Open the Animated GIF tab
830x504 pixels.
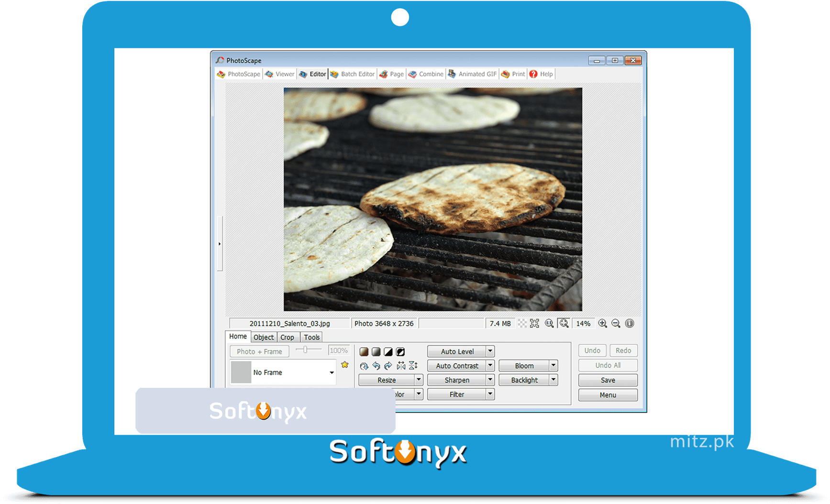click(x=472, y=74)
